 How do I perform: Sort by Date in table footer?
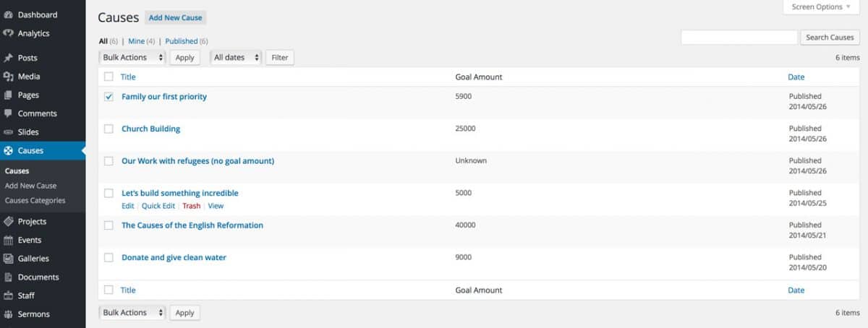796,290
